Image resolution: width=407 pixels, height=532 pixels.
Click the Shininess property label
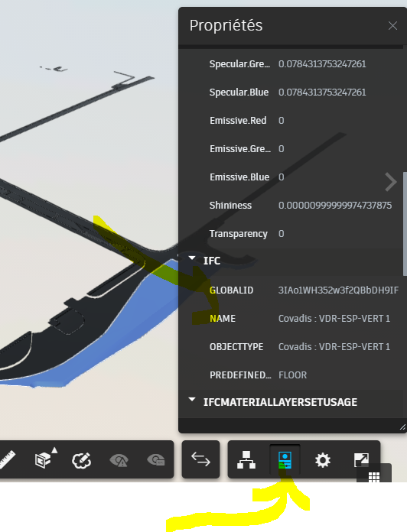click(230, 206)
